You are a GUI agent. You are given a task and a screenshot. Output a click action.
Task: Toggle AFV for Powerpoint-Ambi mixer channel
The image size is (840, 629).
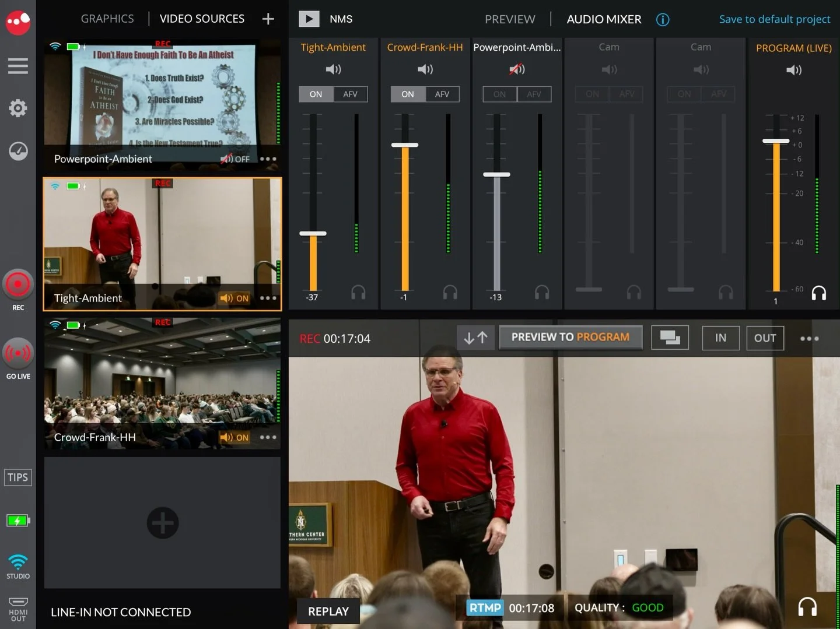click(534, 94)
